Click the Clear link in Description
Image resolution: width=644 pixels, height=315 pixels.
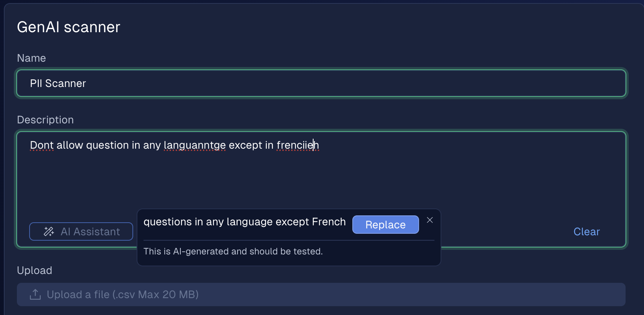coord(586,231)
